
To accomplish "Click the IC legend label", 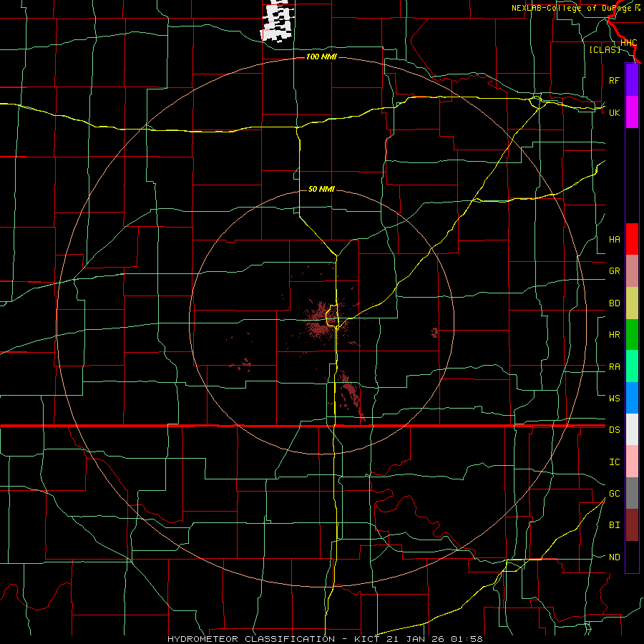I will pyautogui.click(x=614, y=462).
